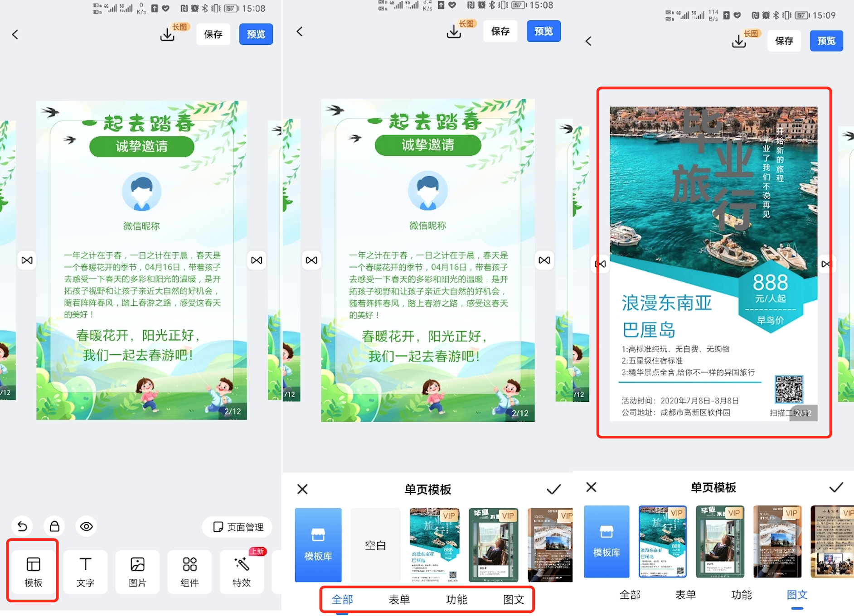
Task: Switch to 图文 tab in middle screen
Action: tap(513, 599)
